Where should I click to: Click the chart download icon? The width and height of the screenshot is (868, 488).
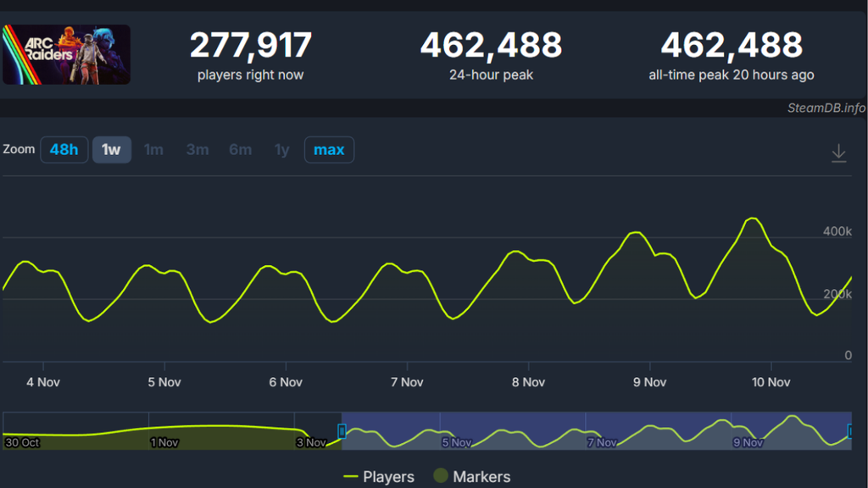coord(838,153)
